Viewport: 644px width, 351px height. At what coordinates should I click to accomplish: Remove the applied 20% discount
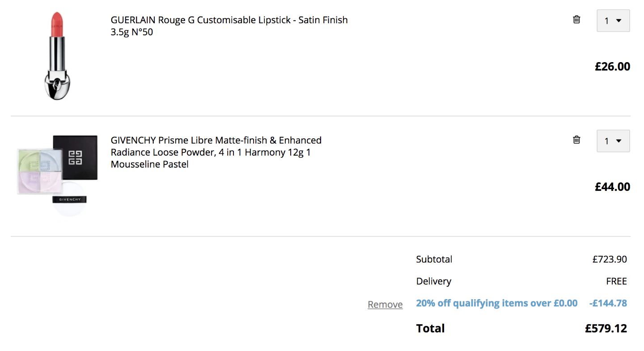(385, 304)
